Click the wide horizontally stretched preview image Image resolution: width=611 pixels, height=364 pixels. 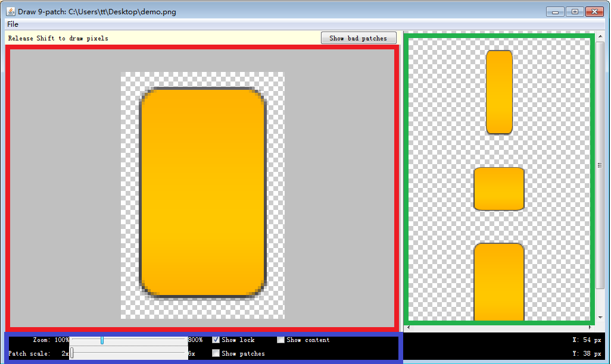pos(499,189)
